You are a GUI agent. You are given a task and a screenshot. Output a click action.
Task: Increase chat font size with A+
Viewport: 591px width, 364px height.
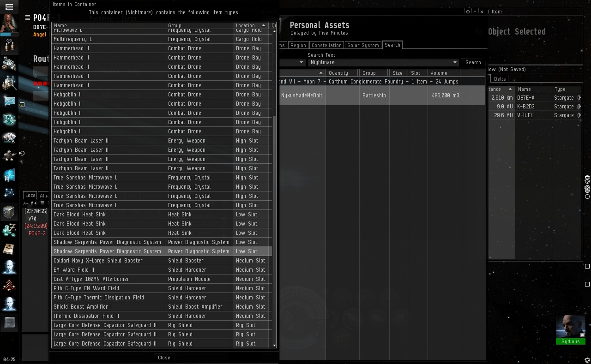pyautogui.click(x=34, y=203)
